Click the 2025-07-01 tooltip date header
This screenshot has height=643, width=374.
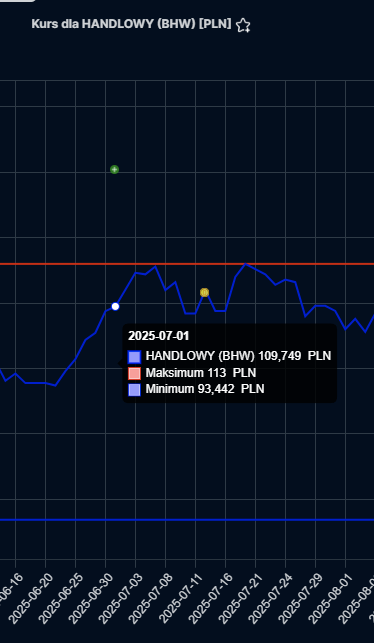click(159, 336)
